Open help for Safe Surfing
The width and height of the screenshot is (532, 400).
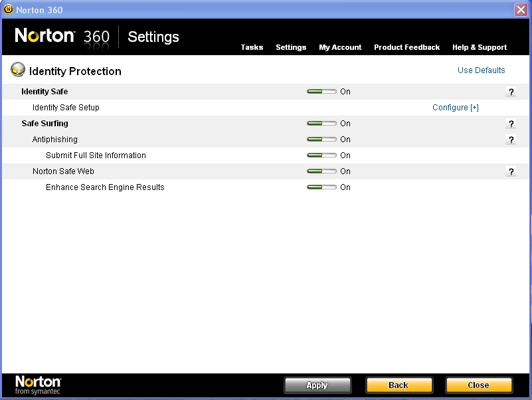pos(511,124)
